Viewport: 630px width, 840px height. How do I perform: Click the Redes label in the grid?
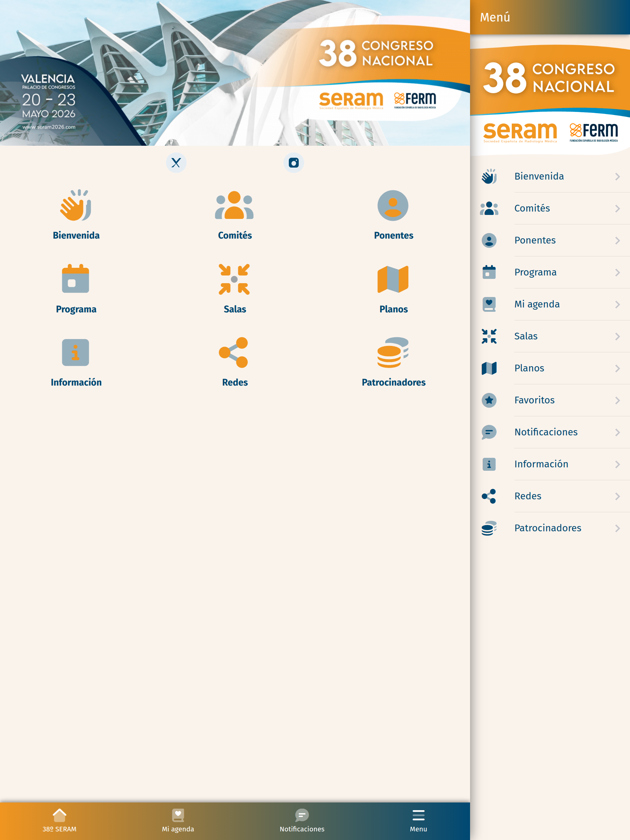click(235, 382)
